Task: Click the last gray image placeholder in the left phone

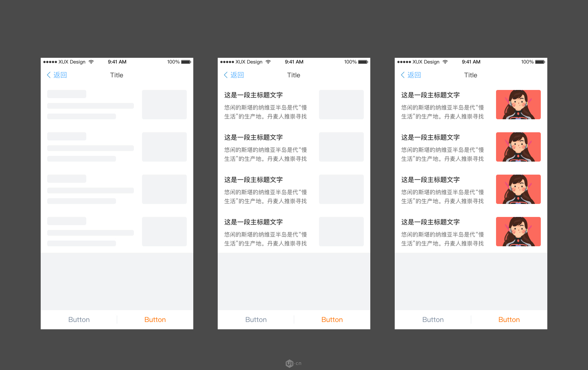Action: [x=164, y=232]
